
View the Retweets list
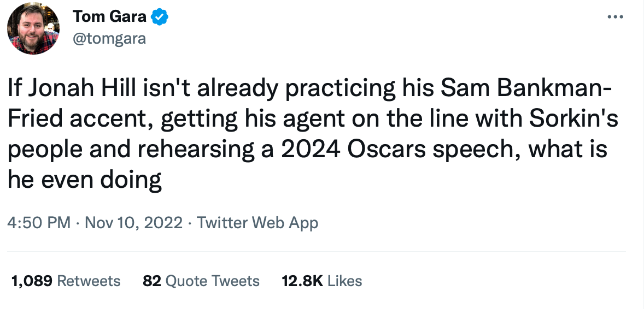tap(89, 281)
